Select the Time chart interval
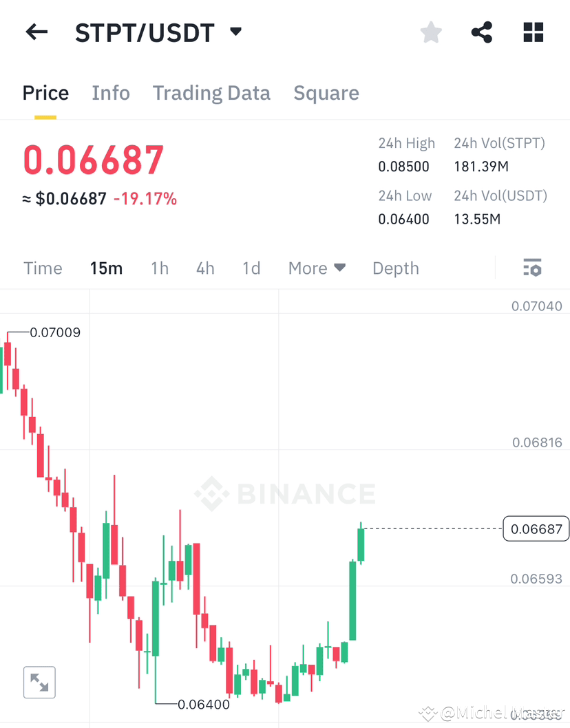The height and width of the screenshot is (728, 570). (43, 268)
